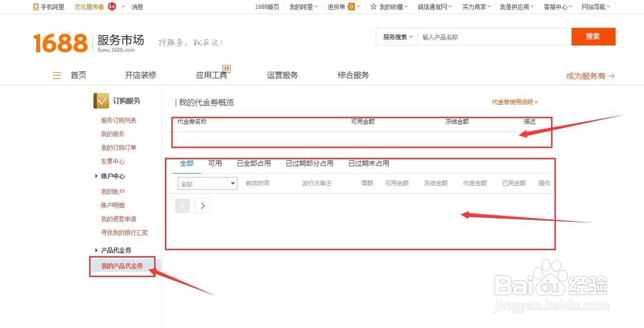
Task: Open 寻找我的银行汇款 in the sidebar
Action: tap(124, 233)
